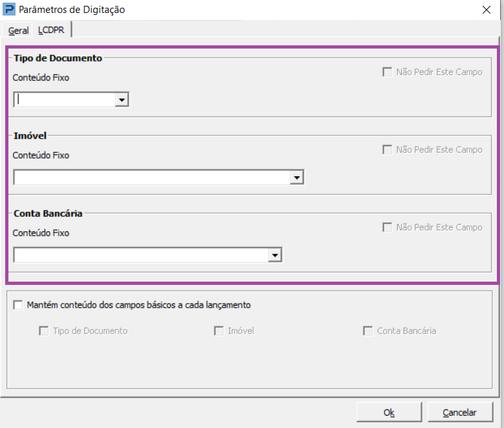Check Não Pedir Este Campo under Tipo de Documento
This screenshot has width=504, height=428.
[387, 72]
